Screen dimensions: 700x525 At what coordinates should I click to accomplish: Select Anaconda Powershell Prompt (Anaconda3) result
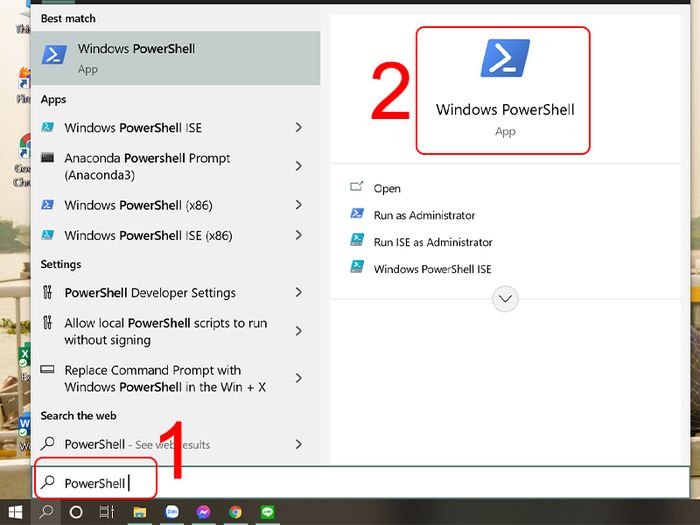[x=175, y=166]
